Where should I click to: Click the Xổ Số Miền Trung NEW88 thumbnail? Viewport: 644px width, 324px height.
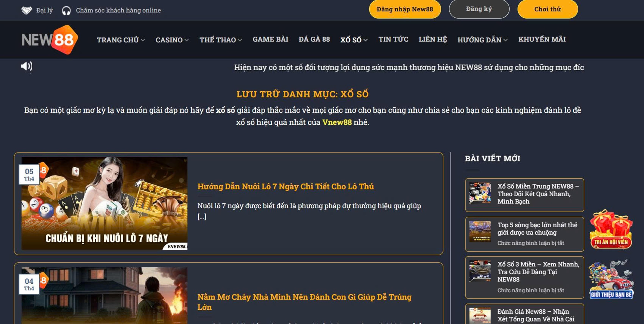[480, 193]
